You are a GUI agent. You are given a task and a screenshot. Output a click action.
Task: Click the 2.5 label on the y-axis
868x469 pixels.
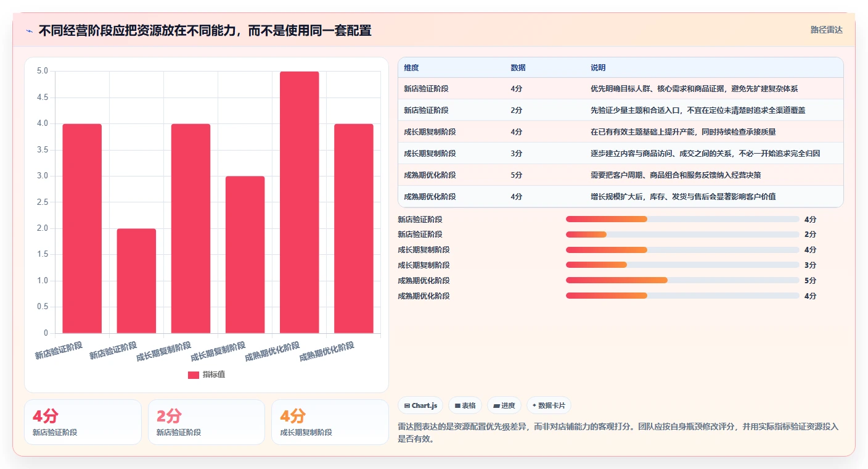coord(42,202)
